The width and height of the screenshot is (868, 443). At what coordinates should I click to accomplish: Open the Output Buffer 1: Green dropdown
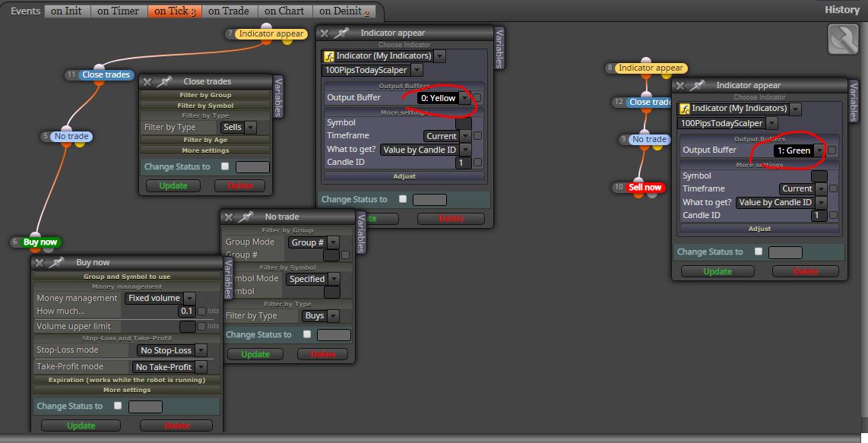click(x=800, y=150)
